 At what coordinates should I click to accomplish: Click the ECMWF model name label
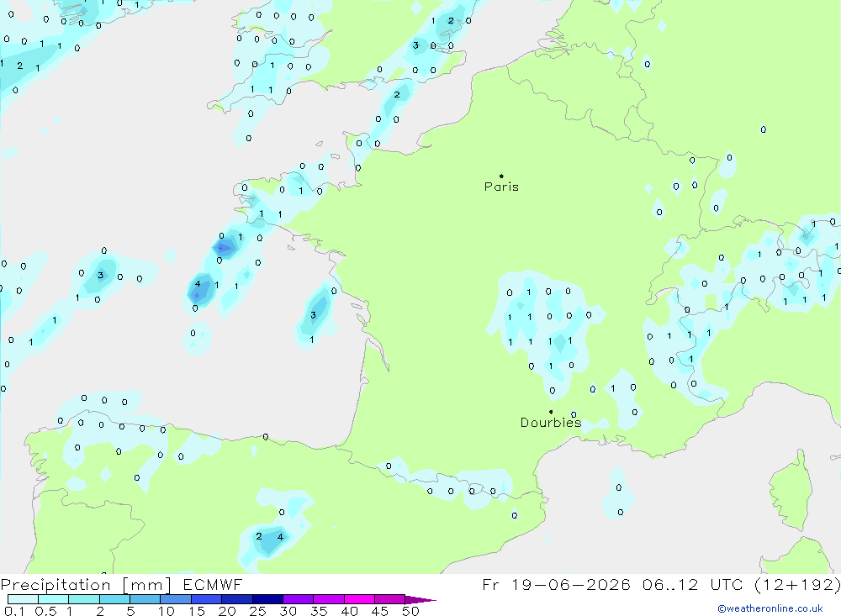coord(213,584)
